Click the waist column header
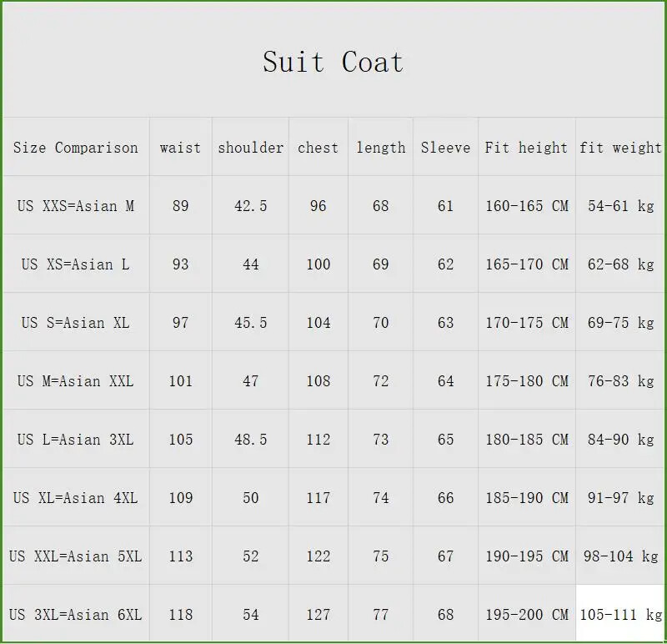This screenshot has height=644, width=667. click(180, 148)
